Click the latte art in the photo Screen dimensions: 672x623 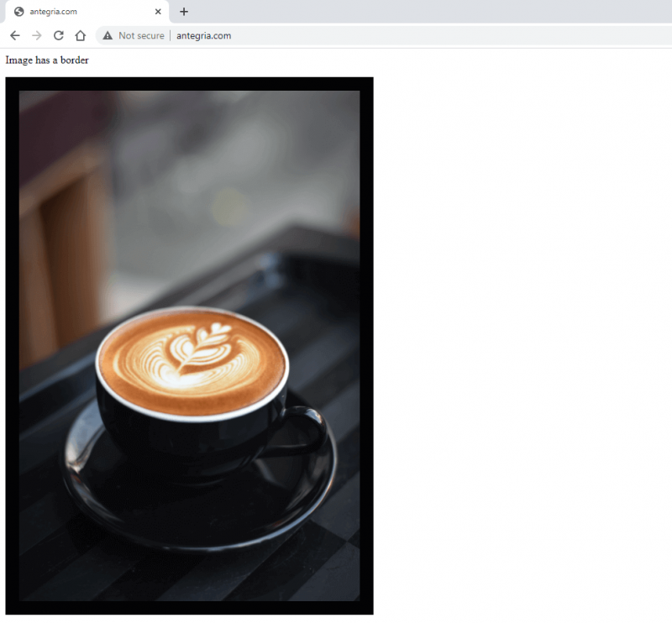pyautogui.click(x=192, y=357)
